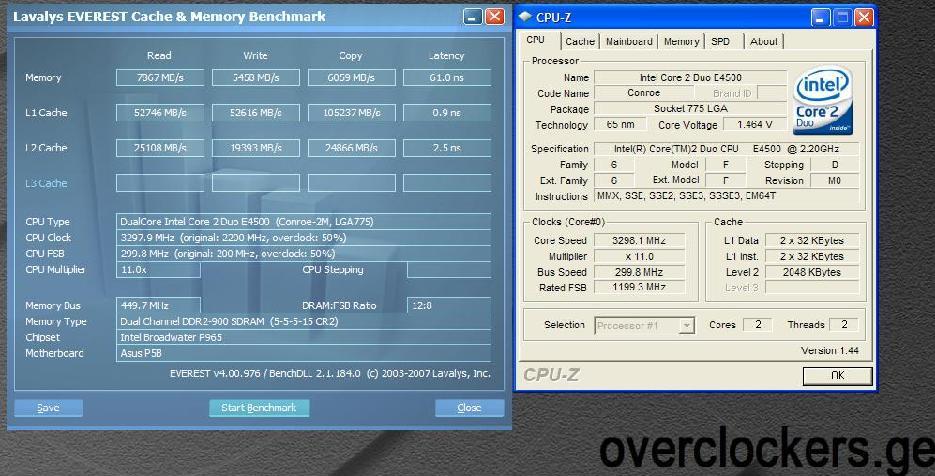Image resolution: width=935 pixels, height=476 pixels.
Task: Click the Rated FSB 1199.3 MHz field
Action: [x=640, y=288]
